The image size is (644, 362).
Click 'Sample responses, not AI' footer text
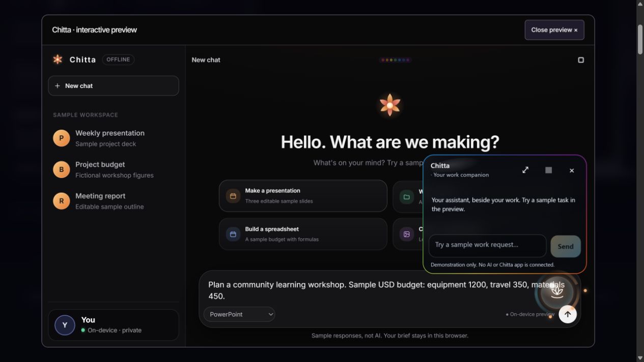[x=390, y=336]
